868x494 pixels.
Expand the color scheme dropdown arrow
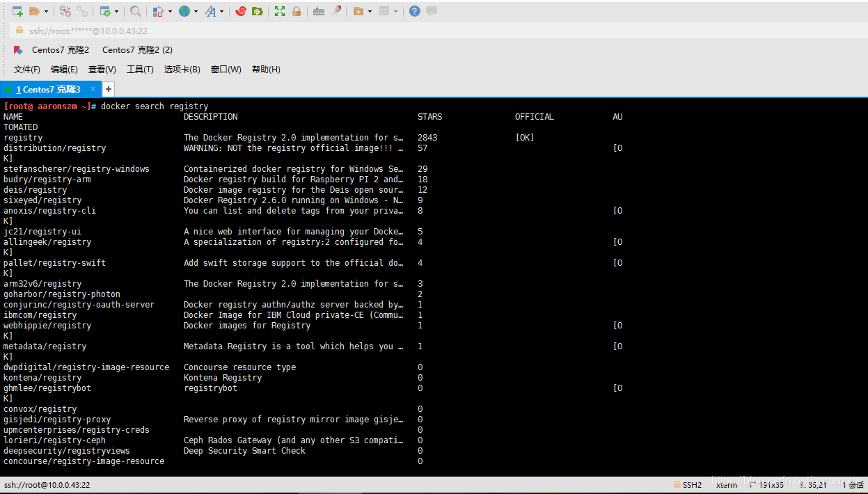pyautogui.click(x=169, y=11)
